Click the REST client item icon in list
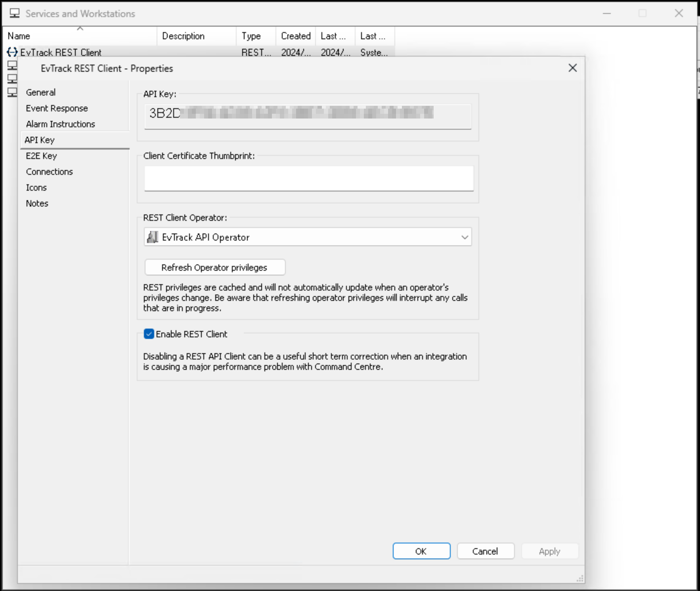This screenshot has width=700, height=591. [x=12, y=52]
